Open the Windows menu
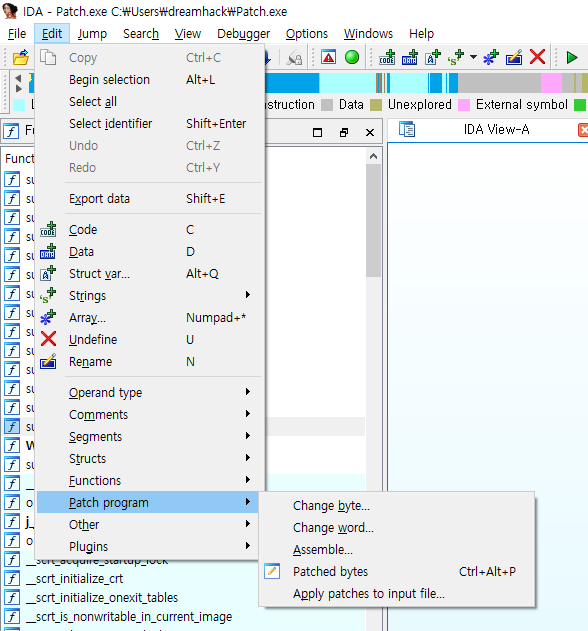Image resolution: width=588 pixels, height=631 pixels. click(368, 33)
